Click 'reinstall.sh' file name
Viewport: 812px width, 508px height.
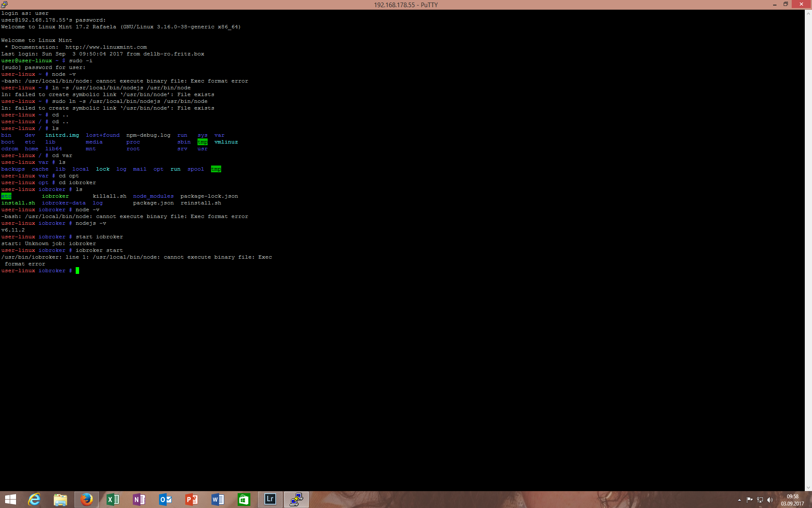pos(201,203)
